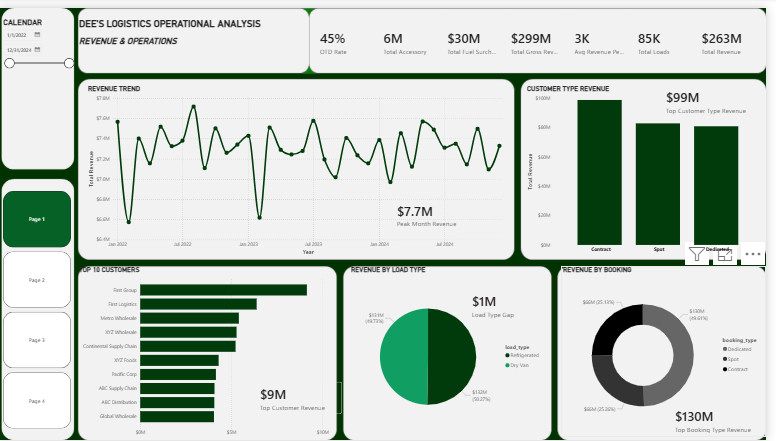Select the Continental Supply Chain bar
The image size is (776, 441).
click(x=188, y=346)
